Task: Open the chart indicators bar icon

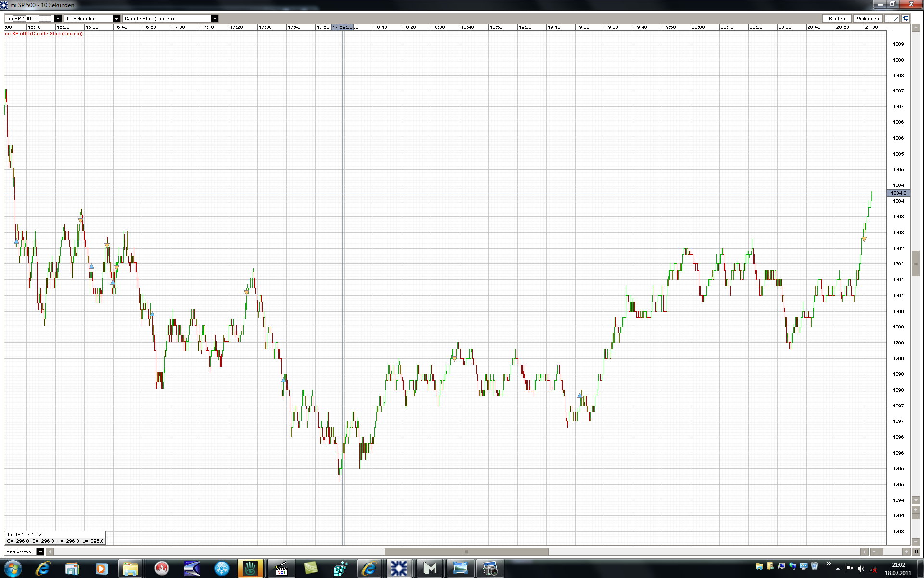Action: pyautogui.click(x=888, y=18)
